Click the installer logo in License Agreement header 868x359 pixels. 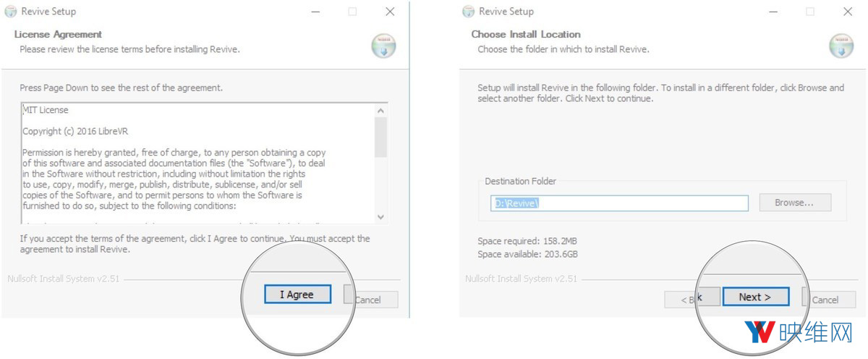coord(383,45)
